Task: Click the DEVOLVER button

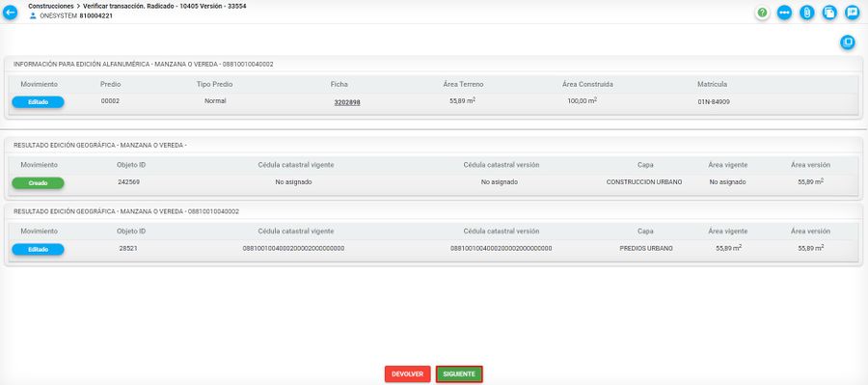Action: (x=407, y=374)
